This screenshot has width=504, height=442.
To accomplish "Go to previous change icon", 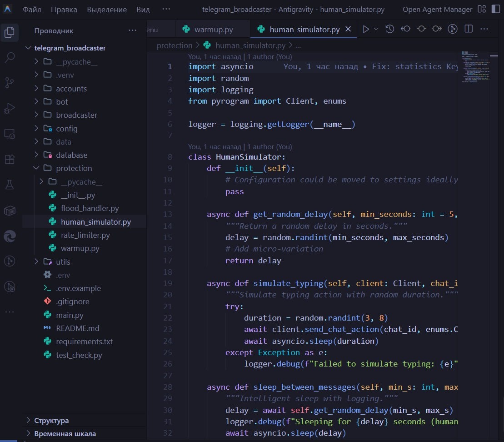I will pos(405,29).
